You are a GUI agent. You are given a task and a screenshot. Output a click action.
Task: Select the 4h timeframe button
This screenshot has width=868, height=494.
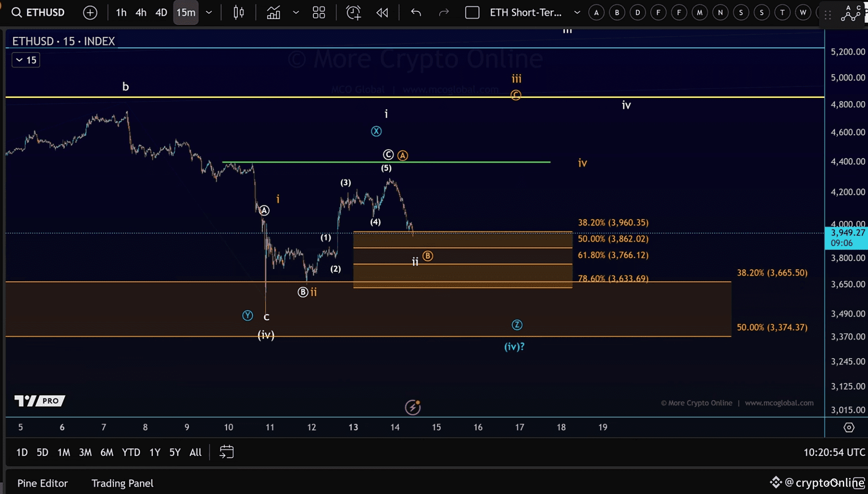(x=141, y=12)
